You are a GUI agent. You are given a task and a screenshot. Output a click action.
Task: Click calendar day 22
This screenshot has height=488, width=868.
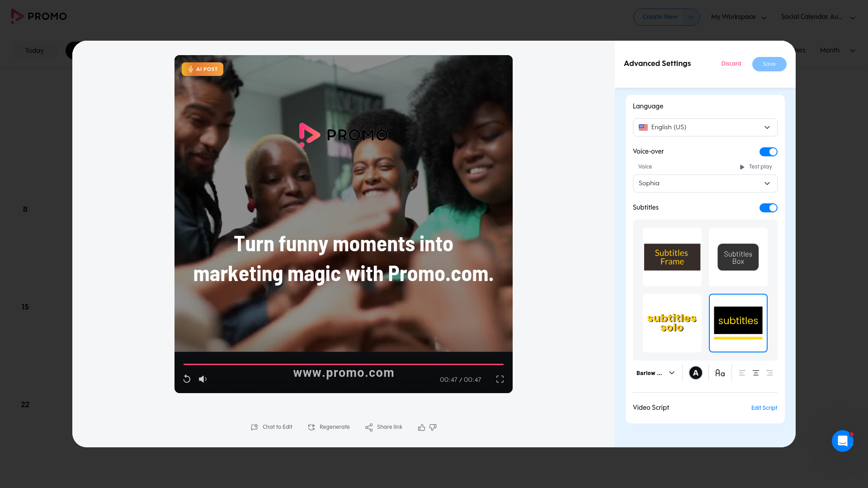pos(25,404)
